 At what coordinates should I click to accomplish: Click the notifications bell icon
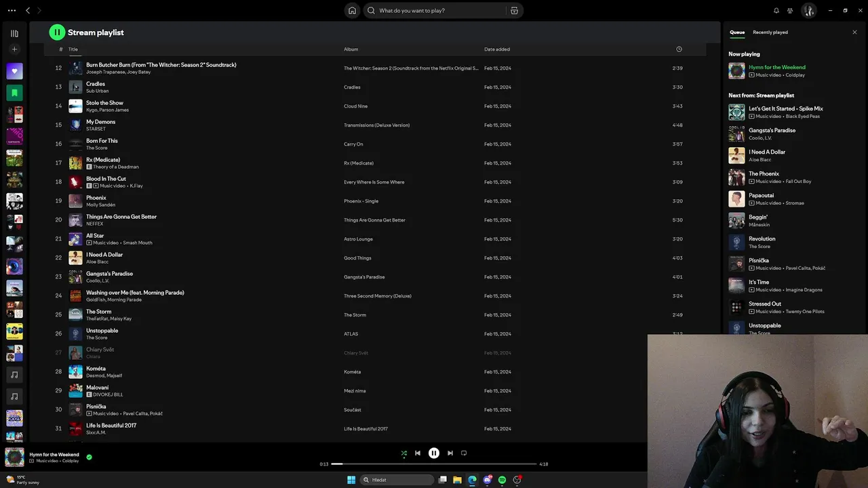tap(776, 11)
